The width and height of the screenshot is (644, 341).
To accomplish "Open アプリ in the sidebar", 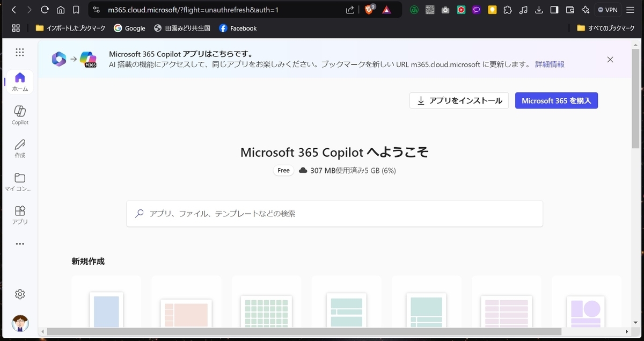I will pos(20,215).
